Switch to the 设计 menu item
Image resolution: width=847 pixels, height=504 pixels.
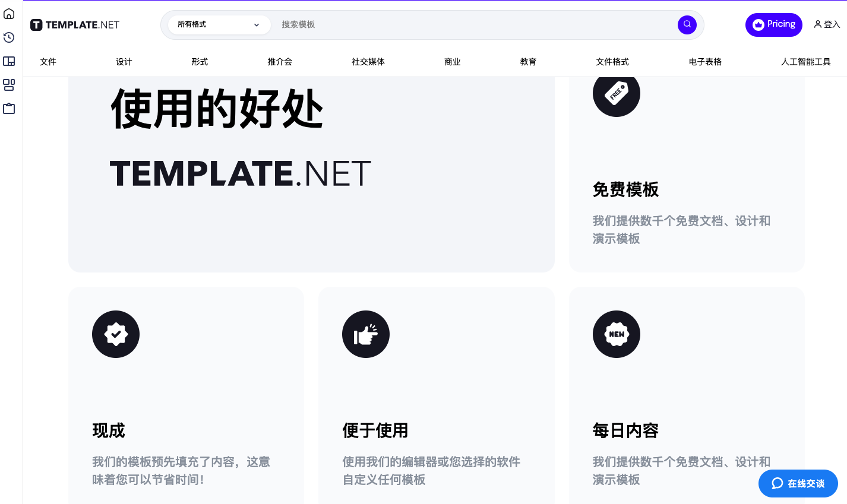tap(124, 61)
